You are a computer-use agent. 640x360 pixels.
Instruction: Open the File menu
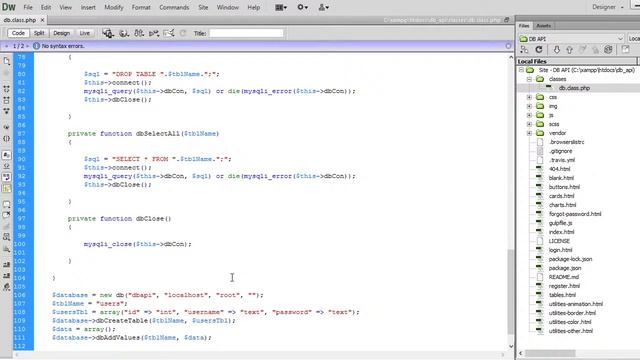pos(28,7)
